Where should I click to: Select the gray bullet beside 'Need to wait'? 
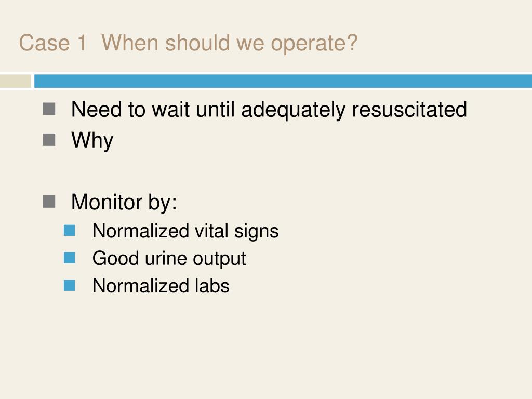(x=49, y=109)
